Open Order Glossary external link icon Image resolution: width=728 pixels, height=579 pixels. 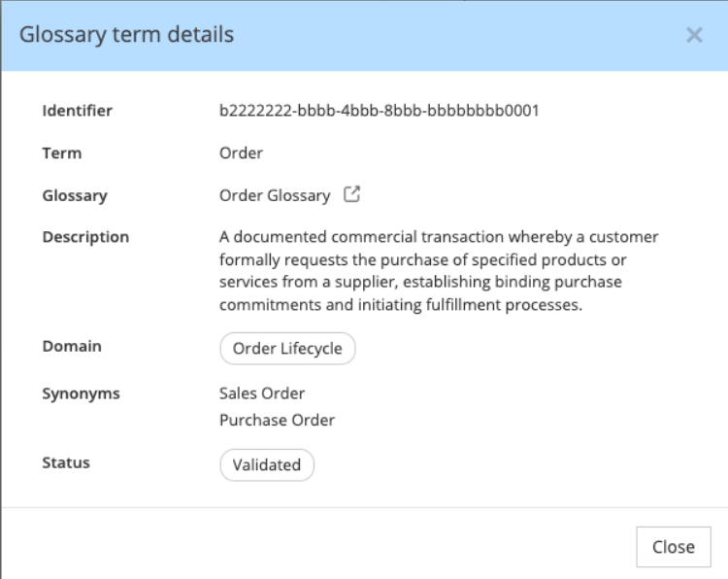(x=352, y=194)
